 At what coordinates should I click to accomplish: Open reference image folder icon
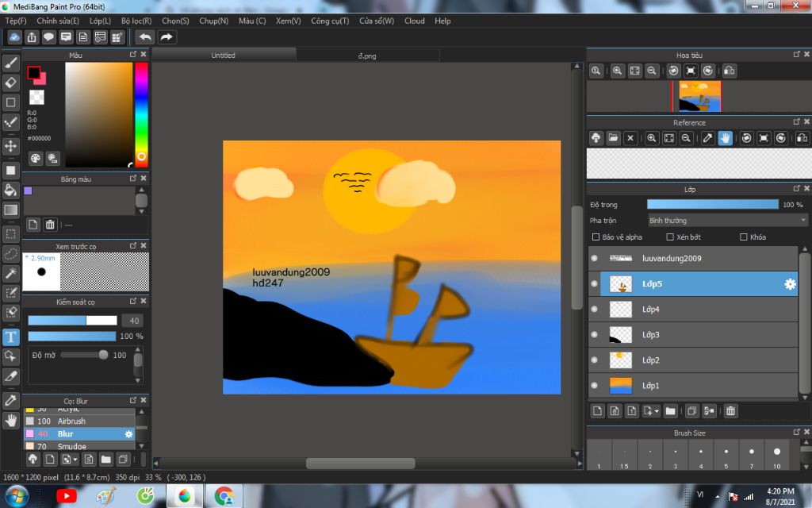pos(613,138)
